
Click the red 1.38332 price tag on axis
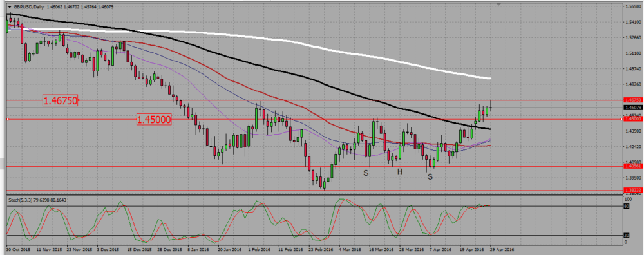[x=632, y=191]
